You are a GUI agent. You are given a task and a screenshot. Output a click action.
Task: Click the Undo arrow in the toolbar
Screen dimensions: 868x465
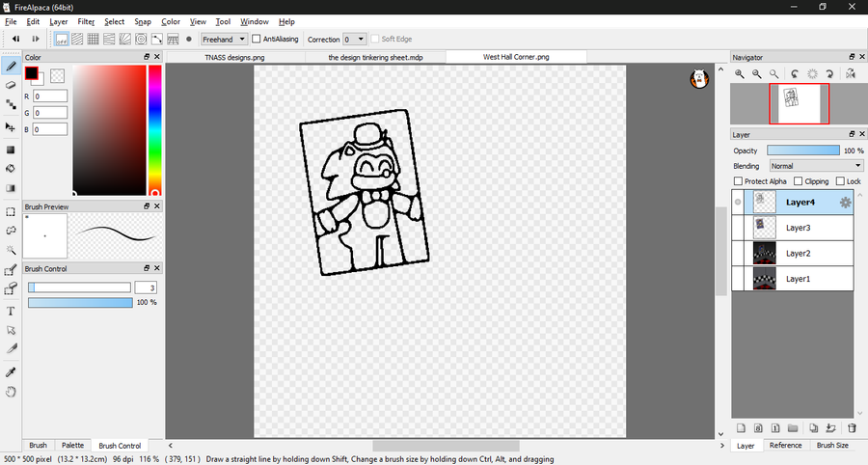(x=16, y=39)
